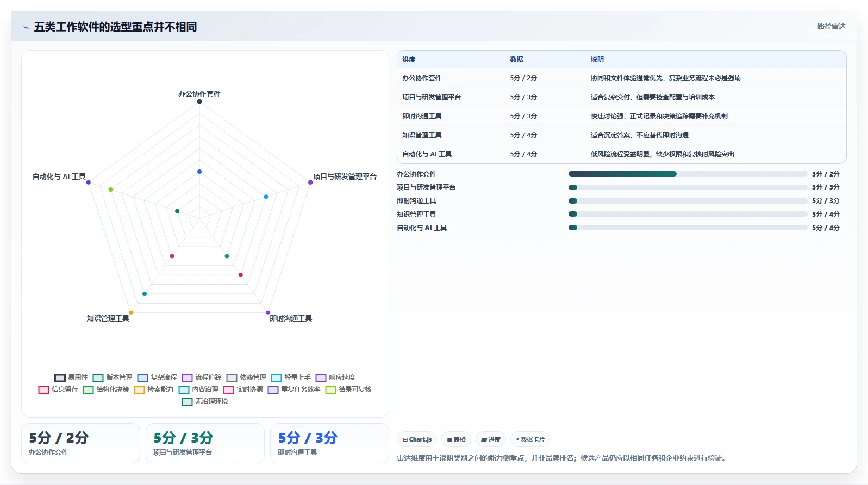Click description 适合沉淀答案，不应替代即时沟通
Screen dimensions: 868x485
point(640,135)
